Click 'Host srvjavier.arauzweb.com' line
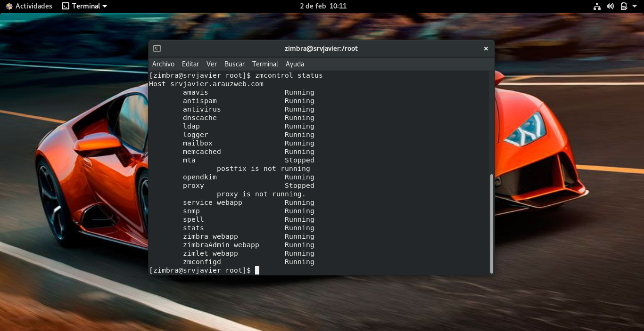Screen dimensions: 644x331 coord(206,84)
